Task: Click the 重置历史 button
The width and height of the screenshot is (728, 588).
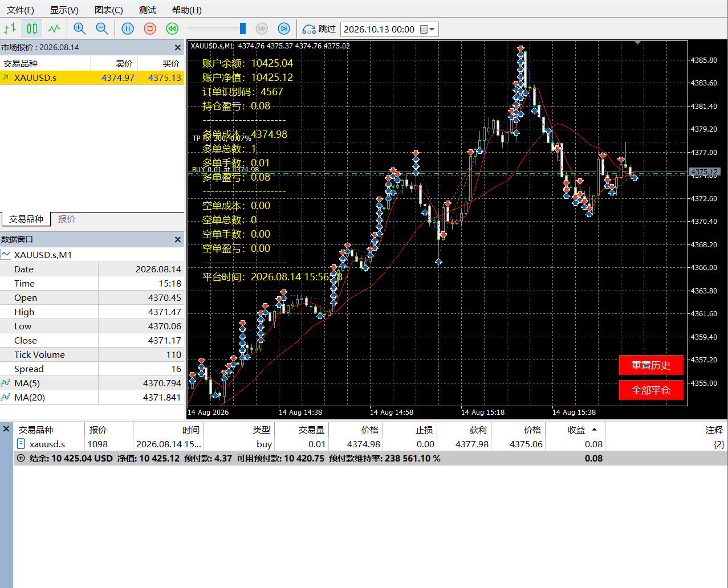Action: pos(651,365)
